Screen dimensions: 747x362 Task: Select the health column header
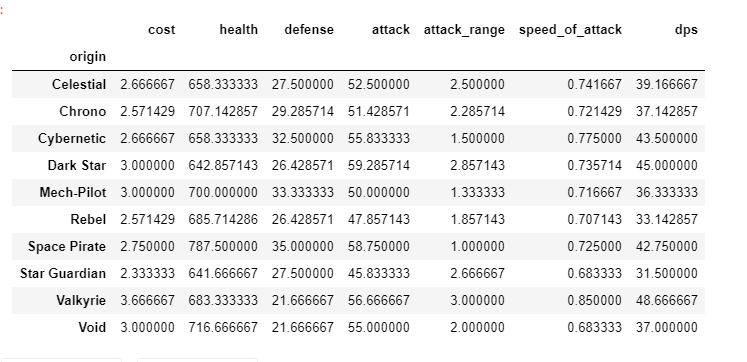[238, 30]
